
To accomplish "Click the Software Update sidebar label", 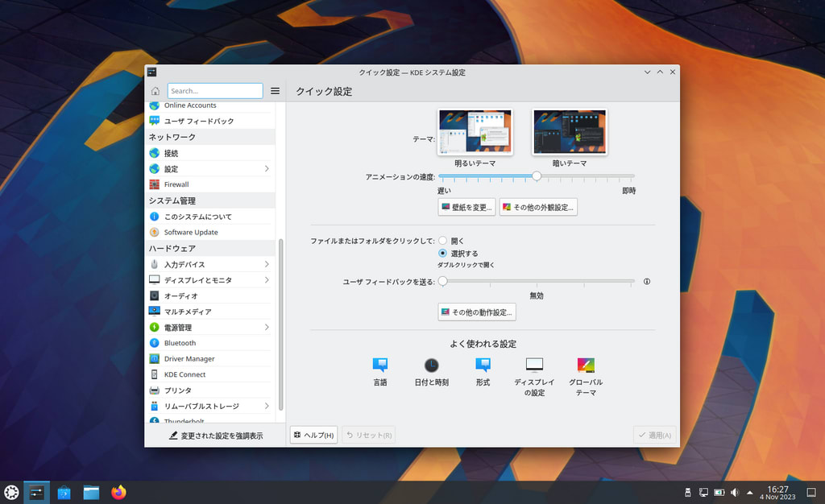I will pos(191,233).
